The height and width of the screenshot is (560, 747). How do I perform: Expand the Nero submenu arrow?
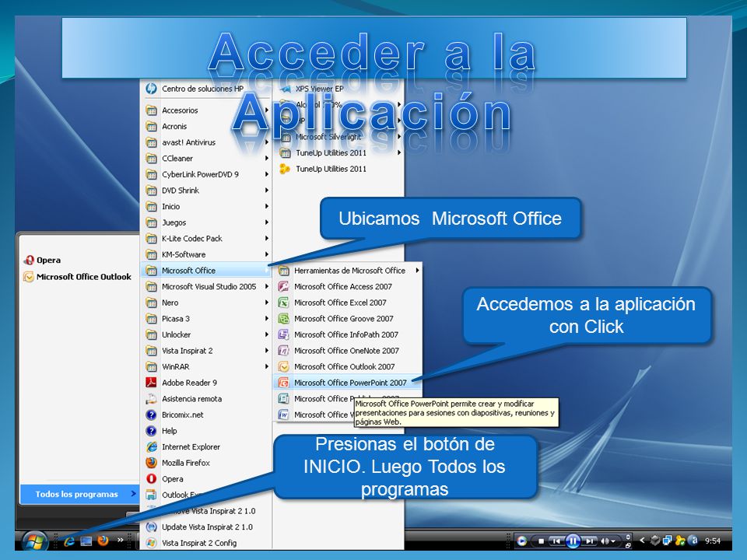pyautogui.click(x=267, y=303)
